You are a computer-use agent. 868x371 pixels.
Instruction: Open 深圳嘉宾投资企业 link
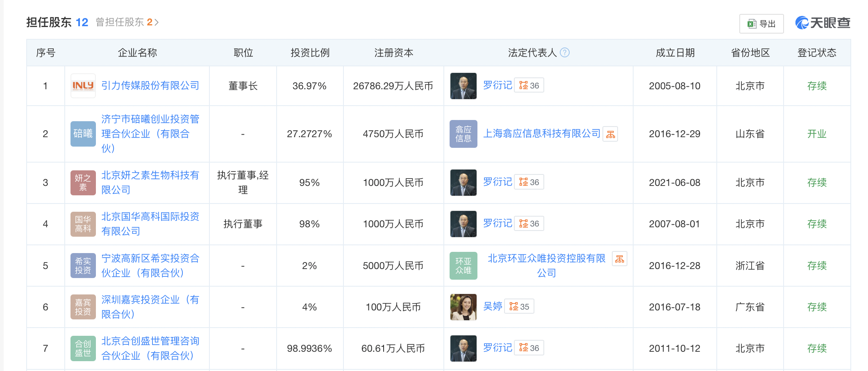(x=150, y=307)
